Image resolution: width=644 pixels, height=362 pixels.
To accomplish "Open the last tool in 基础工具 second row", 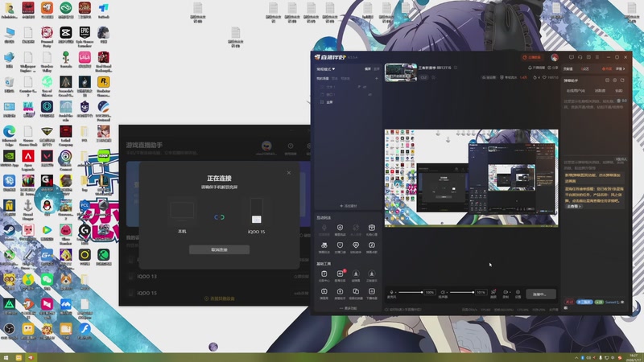I will pos(372,294).
